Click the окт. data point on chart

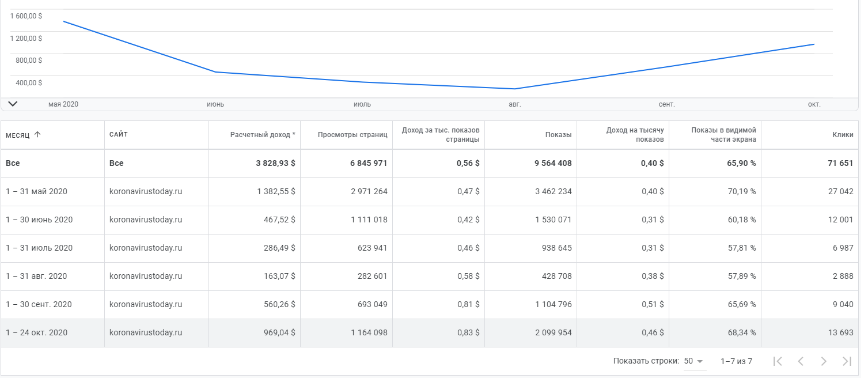click(x=814, y=44)
